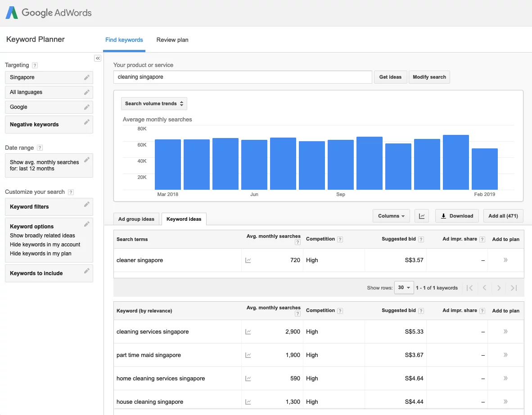Open Competition help in Search terms table
532x415 pixels.
340,239
